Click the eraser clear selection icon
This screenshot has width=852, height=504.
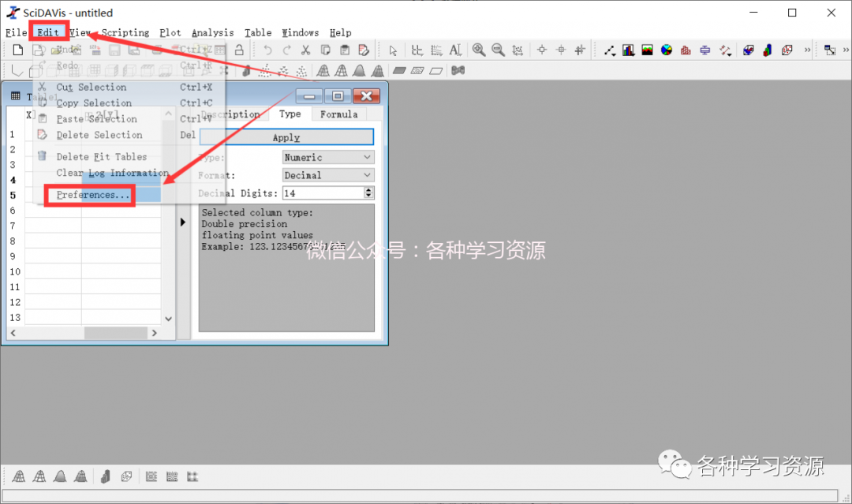click(x=364, y=50)
